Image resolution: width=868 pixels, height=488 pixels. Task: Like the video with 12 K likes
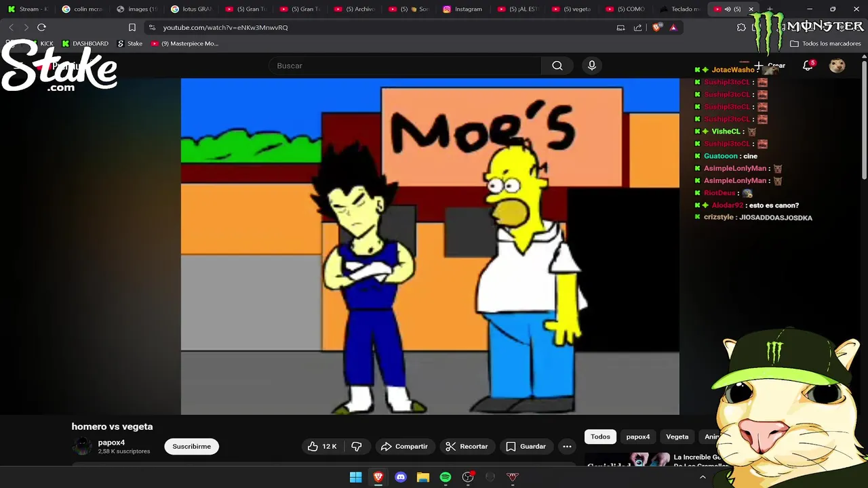[322, 447]
